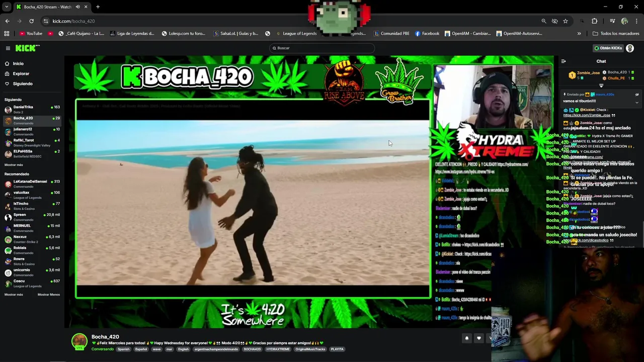Open the YouTube bookmark
This screenshot has width=644, height=362.
31,34
